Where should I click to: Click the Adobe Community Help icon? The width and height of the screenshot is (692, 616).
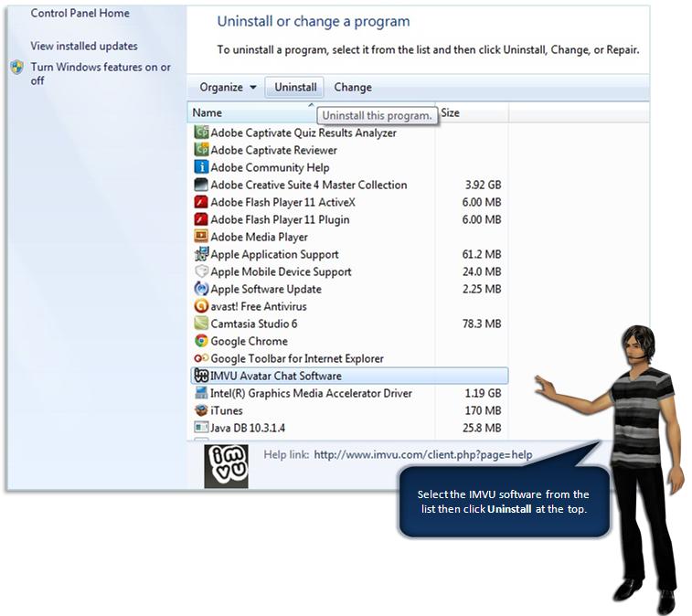pos(201,167)
